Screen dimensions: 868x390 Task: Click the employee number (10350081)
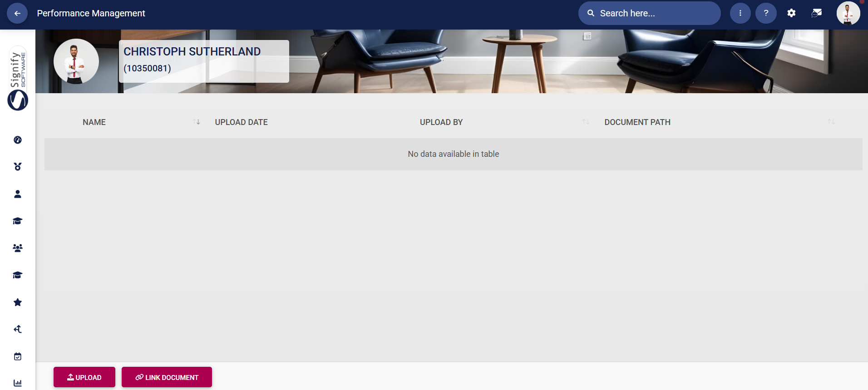148,68
